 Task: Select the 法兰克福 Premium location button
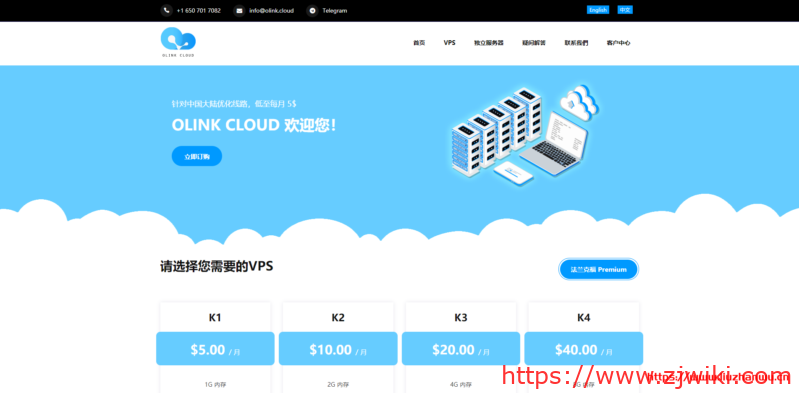(x=598, y=269)
